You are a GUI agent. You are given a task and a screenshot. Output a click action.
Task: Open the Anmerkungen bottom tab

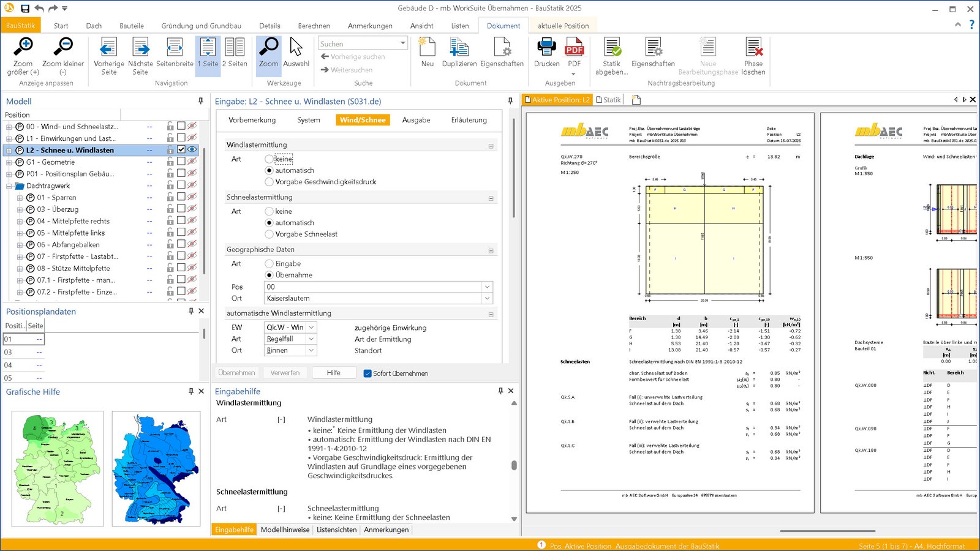tap(386, 530)
